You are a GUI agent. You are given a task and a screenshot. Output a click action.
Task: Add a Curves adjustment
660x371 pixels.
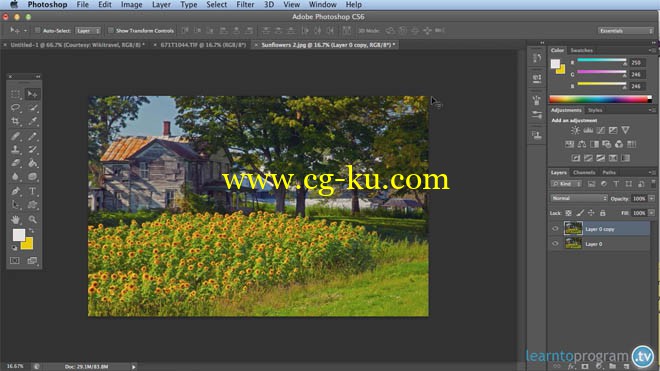pyautogui.click(x=601, y=131)
